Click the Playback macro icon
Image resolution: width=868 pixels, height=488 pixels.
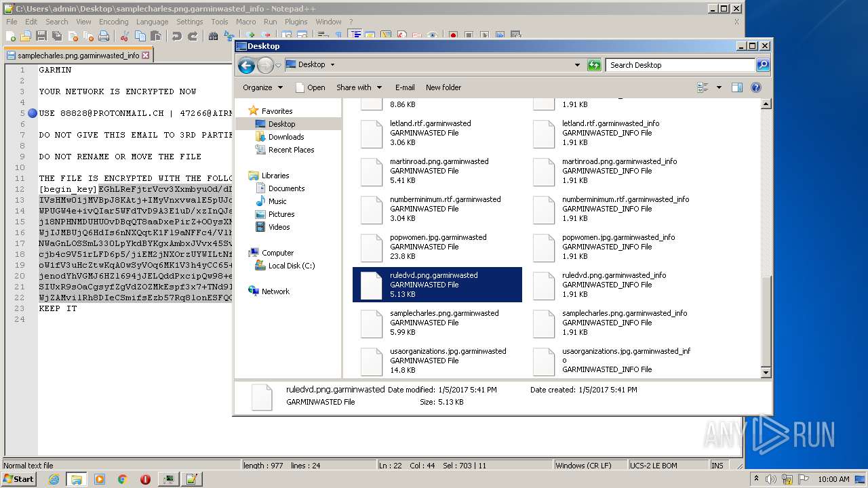coord(484,36)
